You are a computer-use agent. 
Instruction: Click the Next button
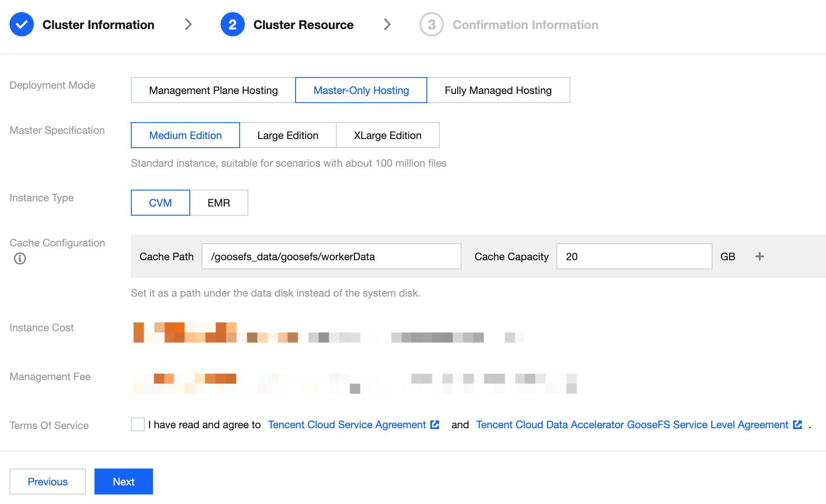click(124, 481)
